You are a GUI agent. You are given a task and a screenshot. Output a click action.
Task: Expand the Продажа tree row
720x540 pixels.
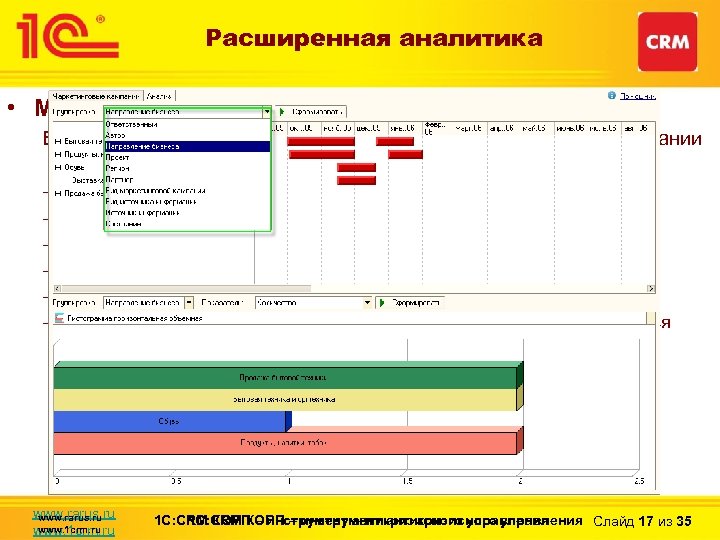[58, 193]
